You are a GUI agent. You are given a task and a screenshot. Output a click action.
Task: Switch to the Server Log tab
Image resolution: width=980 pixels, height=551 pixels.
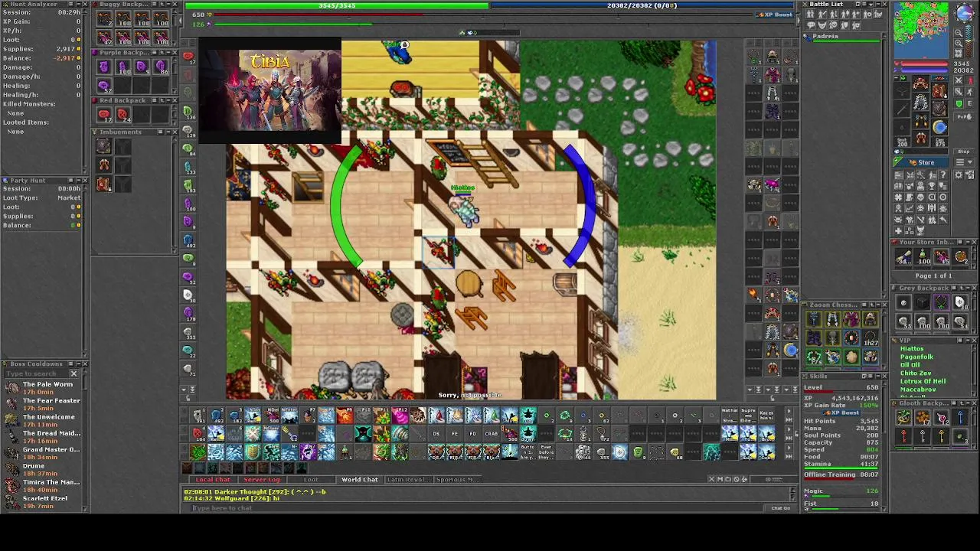262,480
